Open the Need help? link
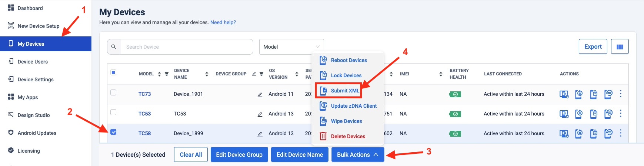Image resolution: width=644 pixels, height=166 pixels. (223, 22)
